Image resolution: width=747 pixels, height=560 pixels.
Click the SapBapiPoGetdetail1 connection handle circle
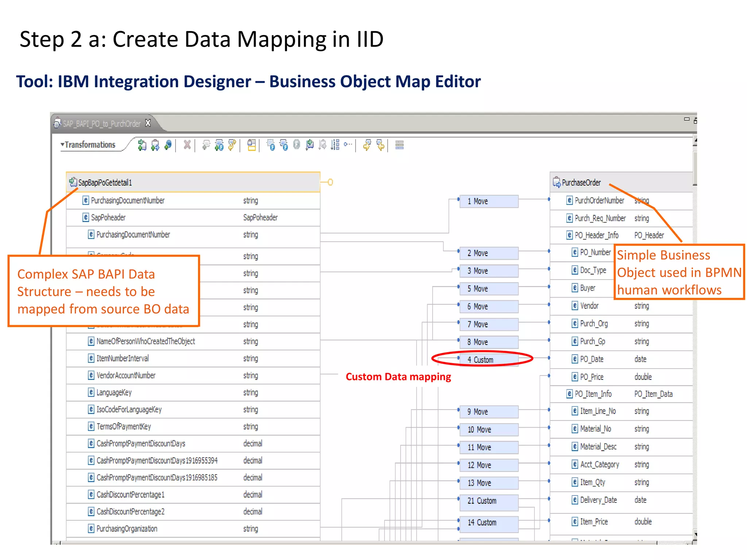click(330, 182)
